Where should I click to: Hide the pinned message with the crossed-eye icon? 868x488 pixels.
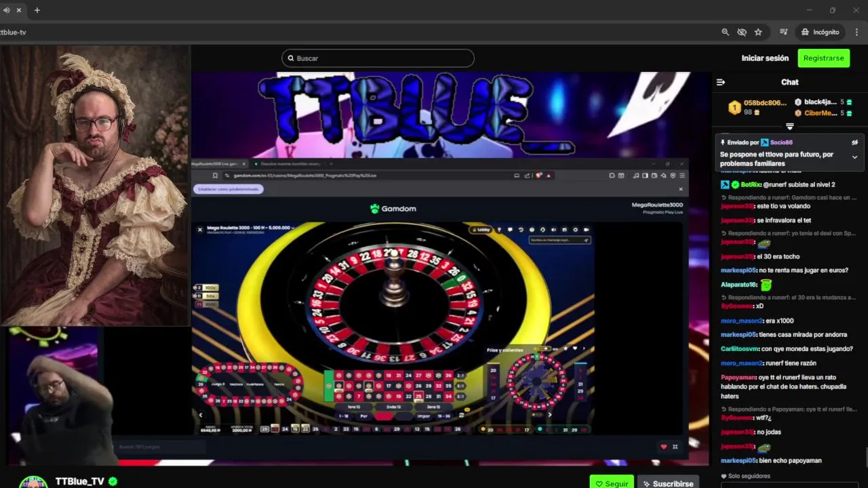coord(854,143)
